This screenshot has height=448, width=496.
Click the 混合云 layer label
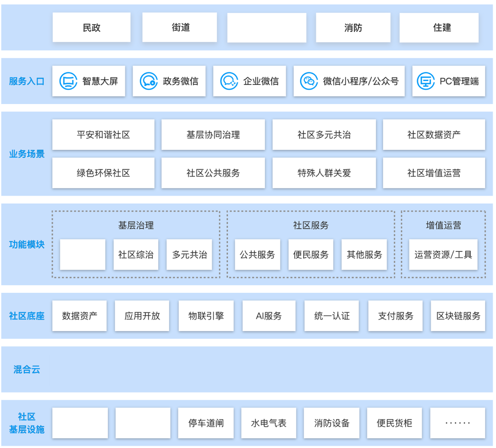click(x=27, y=369)
